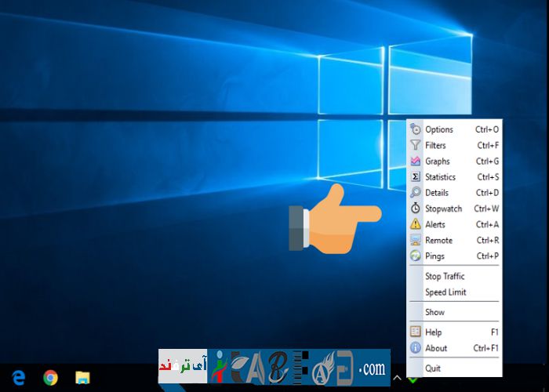Choose Quit to exit the application
Viewport: 549px width, 392px height.
(433, 368)
